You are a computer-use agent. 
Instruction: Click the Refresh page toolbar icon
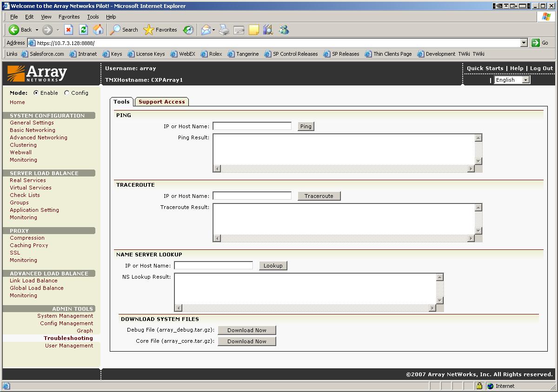pyautogui.click(x=83, y=30)
